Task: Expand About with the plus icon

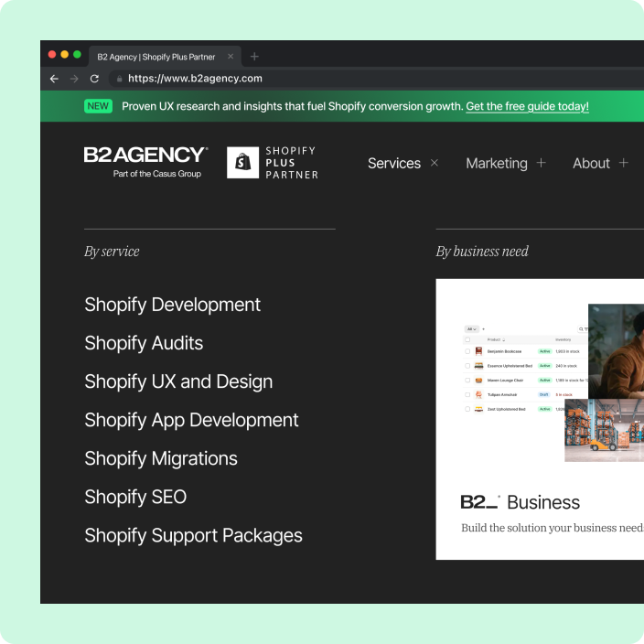Action: pyautogui.click(x=624, y=163)
